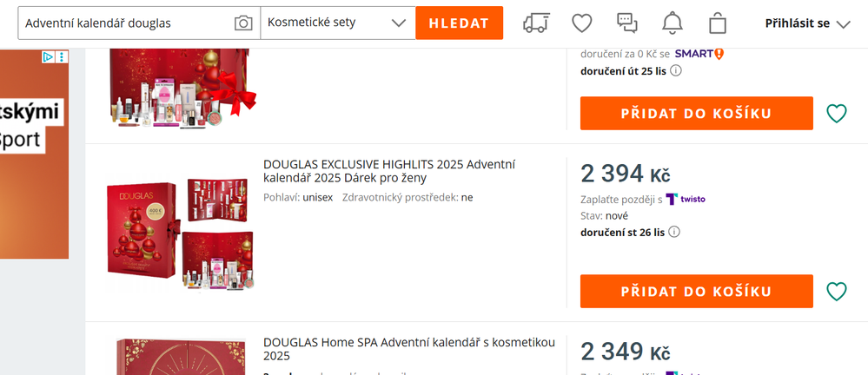Open the delivery truck icon in header
This screenshot has width=868, height=375.
click(537, 23)
